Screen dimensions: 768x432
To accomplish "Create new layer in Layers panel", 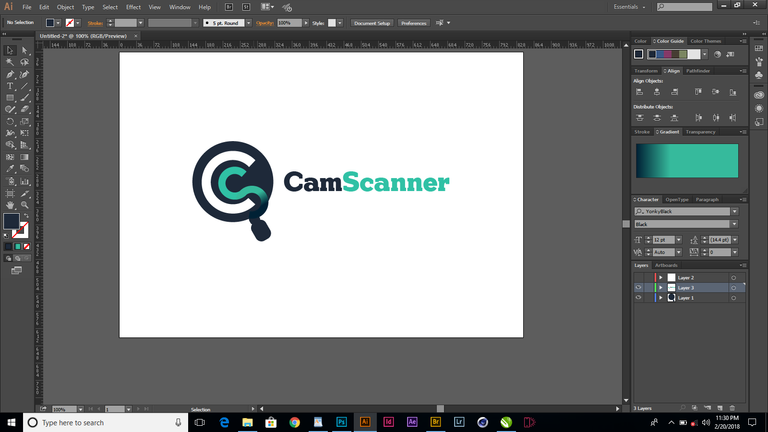I will pos(720,408).
